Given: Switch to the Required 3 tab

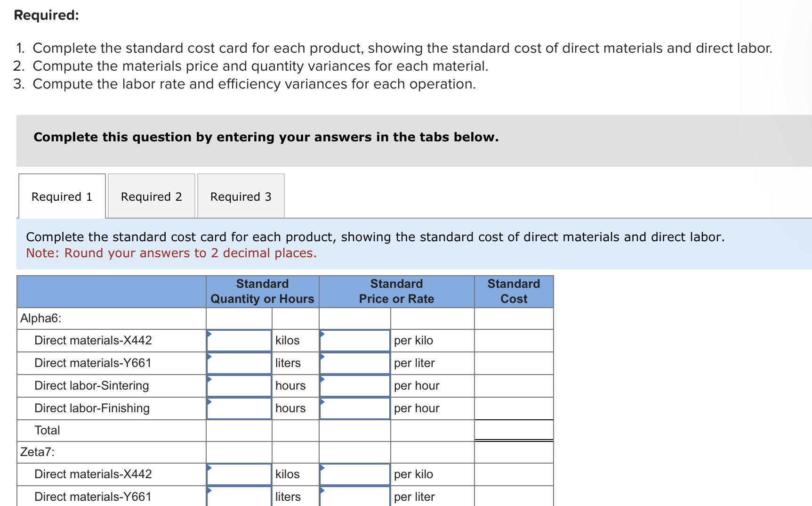Looking at the screenshot, I should (x=241, y=196).
